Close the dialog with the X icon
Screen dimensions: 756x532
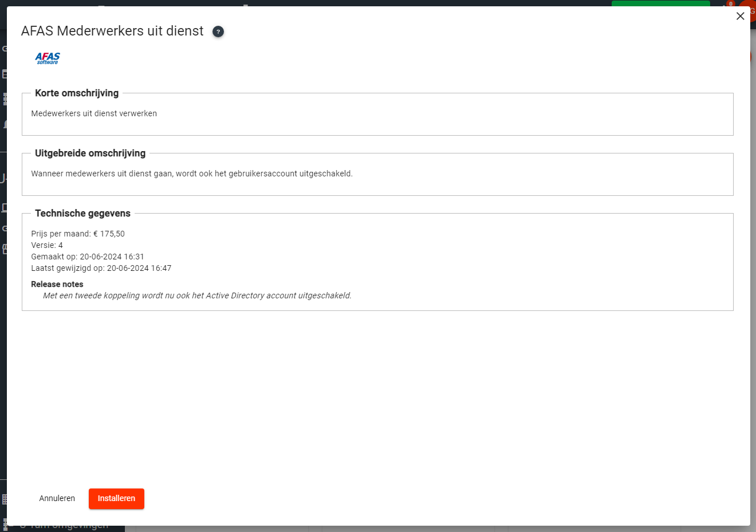click(740, 16)
